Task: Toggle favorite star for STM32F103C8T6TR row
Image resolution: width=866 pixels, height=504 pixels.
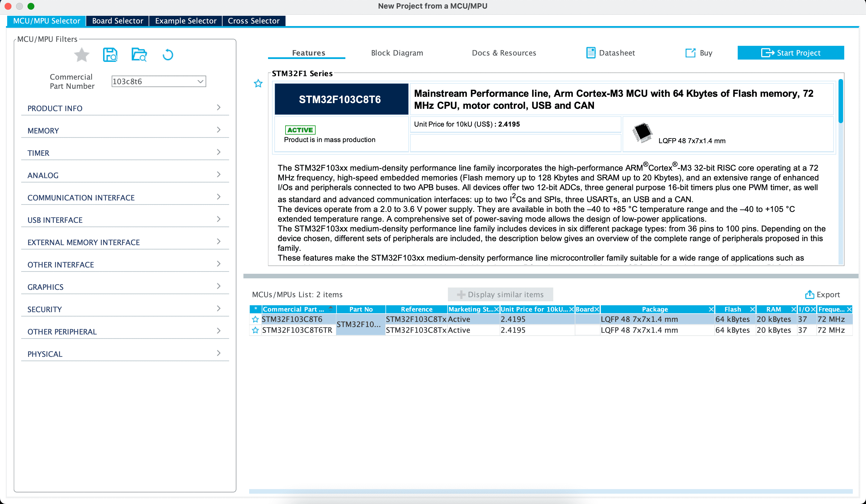Action: coord(255,330)
